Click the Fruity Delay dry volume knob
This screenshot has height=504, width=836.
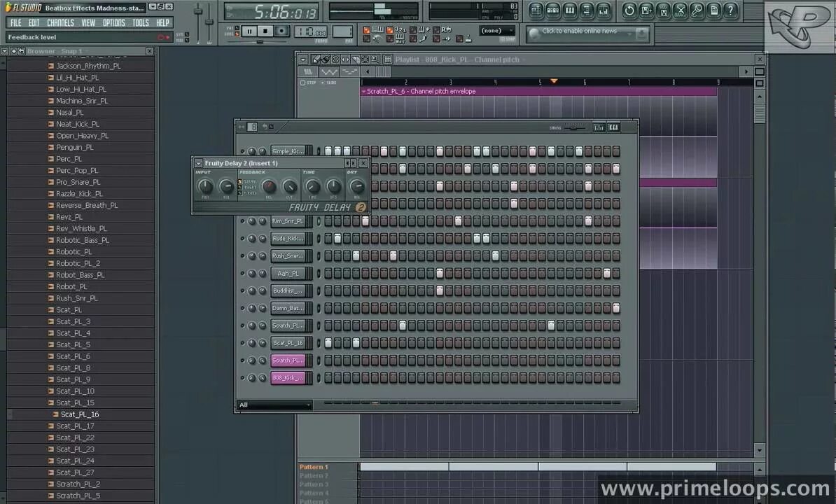[x=358, y=186]
